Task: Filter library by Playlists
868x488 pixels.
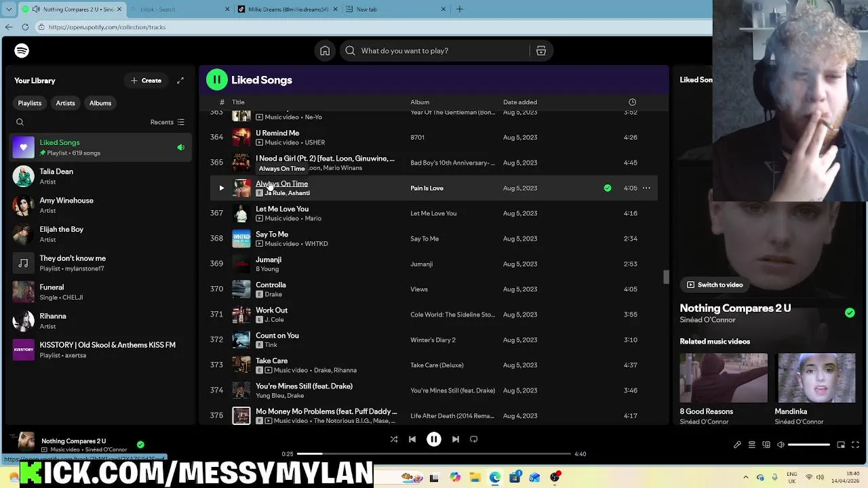Action: [x=29, y=103]
